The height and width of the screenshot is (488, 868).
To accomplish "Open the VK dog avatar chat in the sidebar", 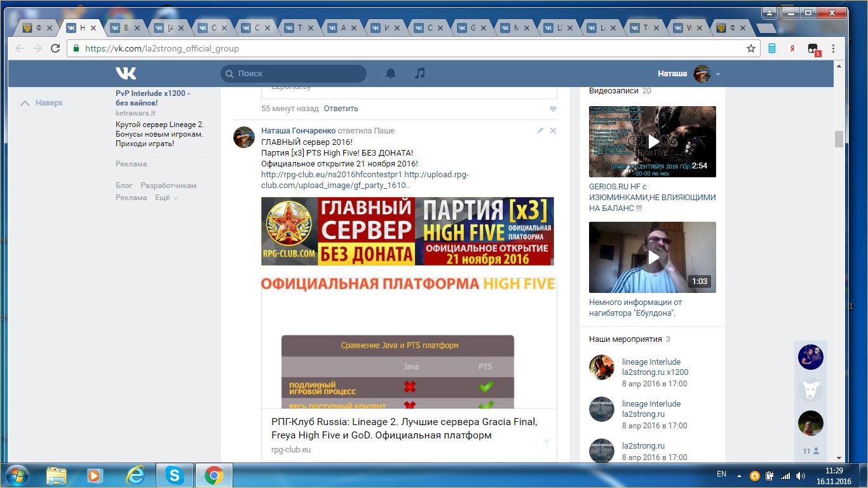I will [811, 390].
